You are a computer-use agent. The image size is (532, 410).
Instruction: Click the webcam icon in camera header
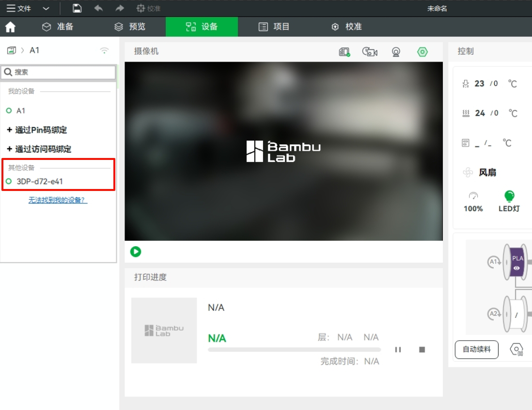click(396, 52)
